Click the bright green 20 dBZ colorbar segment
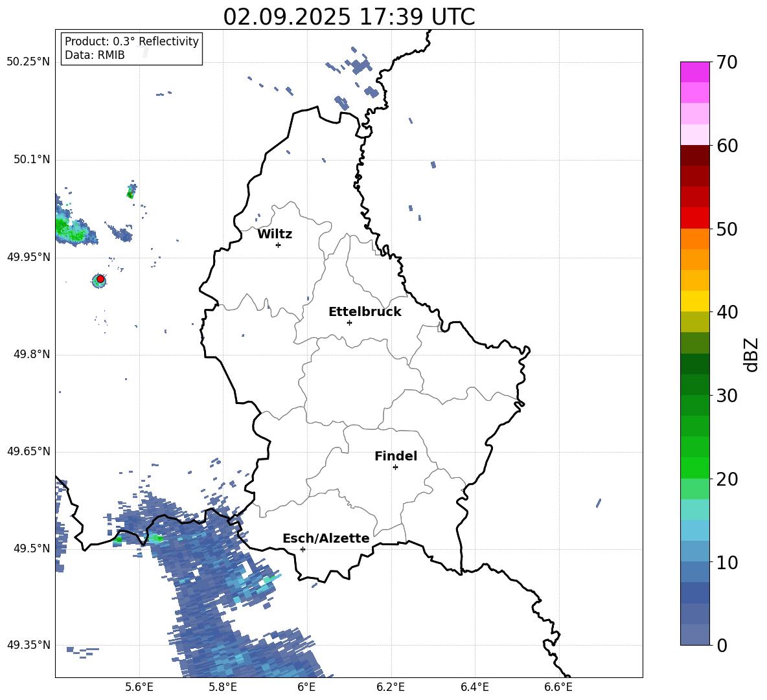This screenshot has height=700, width=767. (x=694, y=468)
